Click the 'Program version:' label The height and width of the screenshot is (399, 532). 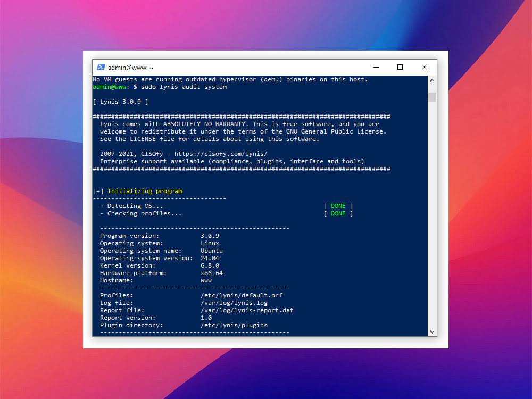(130, 236)
